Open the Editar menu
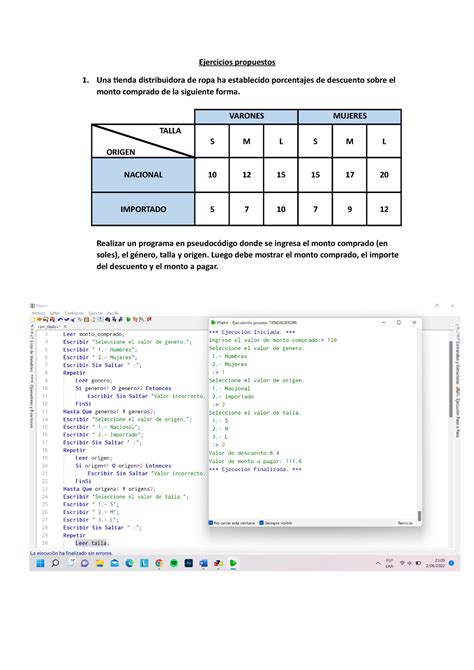The image size is (474, 670). (x=55, y=313)
